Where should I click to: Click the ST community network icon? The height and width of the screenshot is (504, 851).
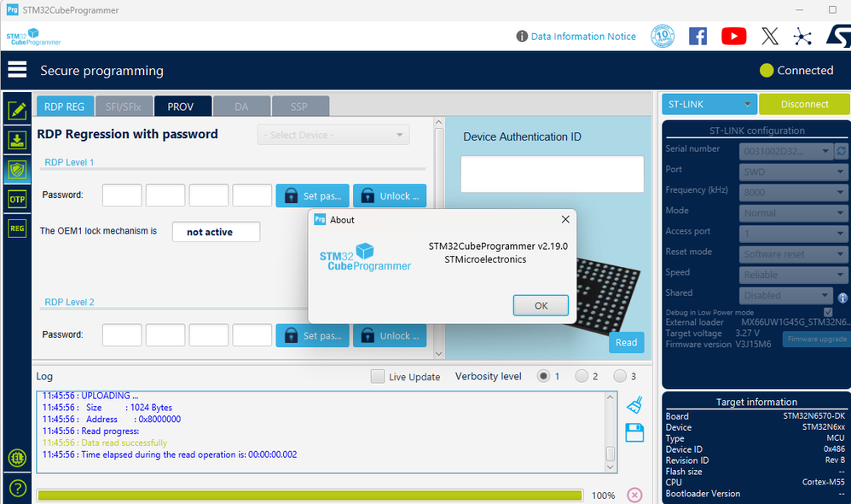tap(802, 37)
